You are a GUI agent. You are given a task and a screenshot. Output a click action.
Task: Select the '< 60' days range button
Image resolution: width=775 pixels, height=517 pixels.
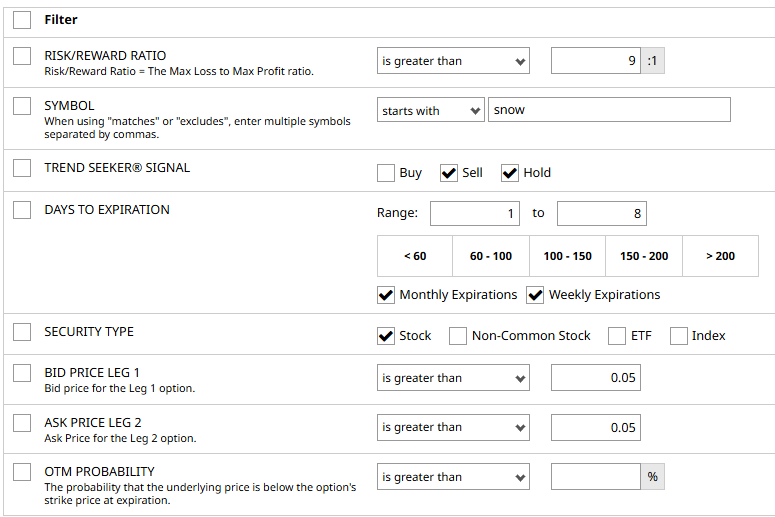(x=415, y=256)
